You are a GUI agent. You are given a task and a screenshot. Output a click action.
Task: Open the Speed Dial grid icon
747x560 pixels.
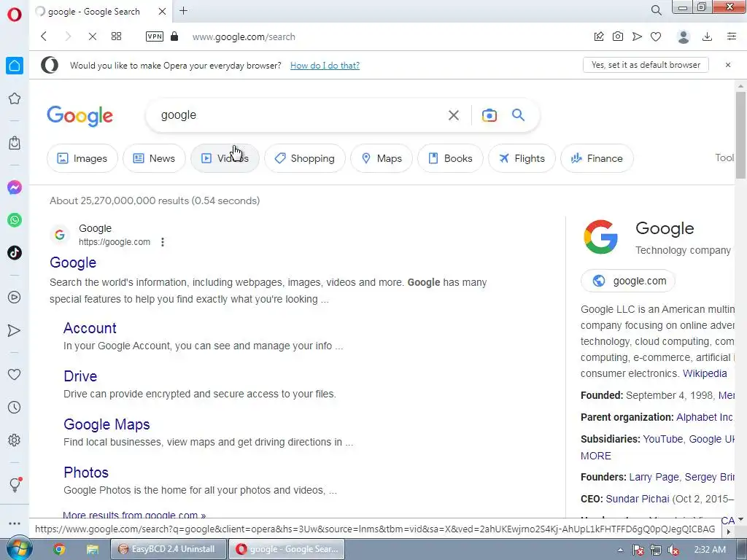pos(116,36)
